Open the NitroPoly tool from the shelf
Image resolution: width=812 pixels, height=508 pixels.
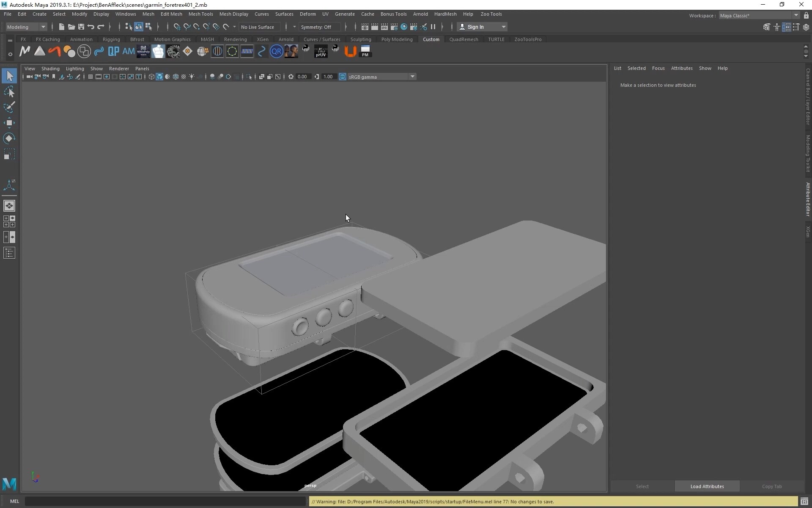(143, 51)
